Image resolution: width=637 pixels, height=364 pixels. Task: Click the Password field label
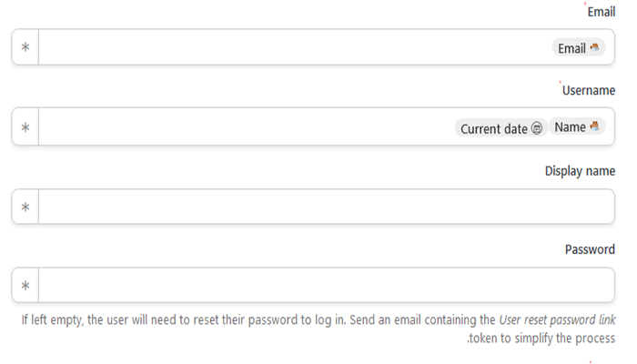590,249
